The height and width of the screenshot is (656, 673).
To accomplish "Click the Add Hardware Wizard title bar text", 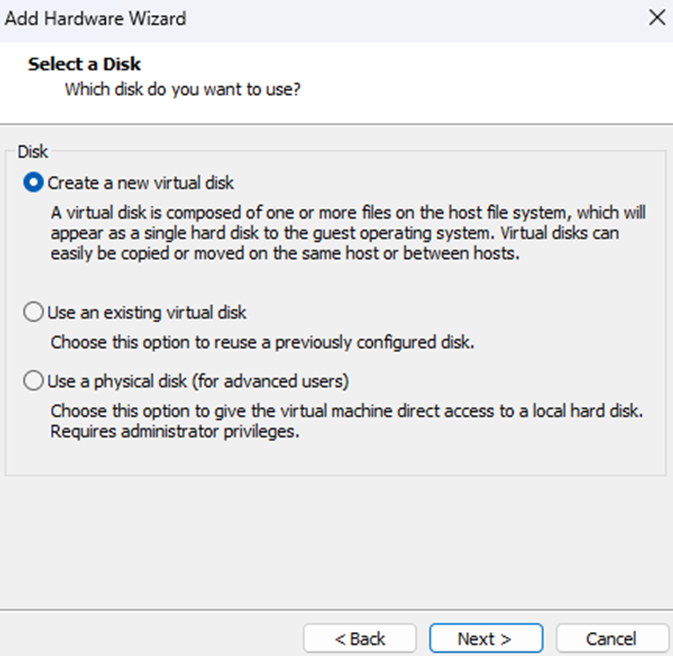I will (96, 18).
